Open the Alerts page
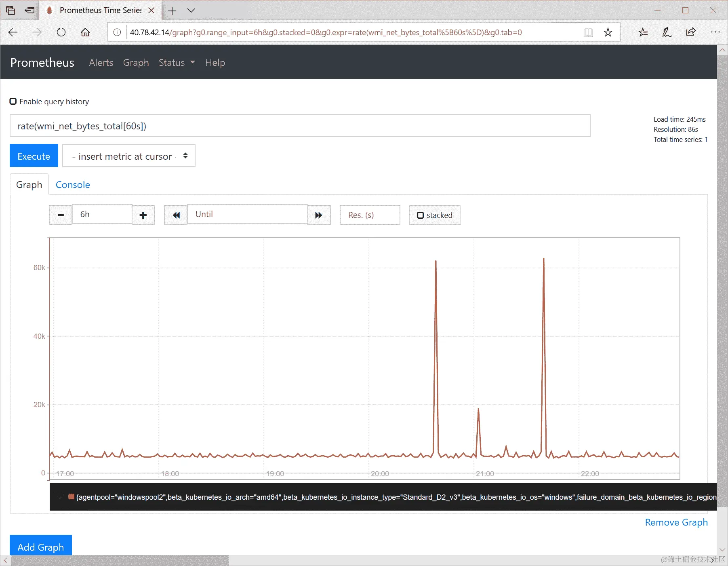 coord(101,63)
